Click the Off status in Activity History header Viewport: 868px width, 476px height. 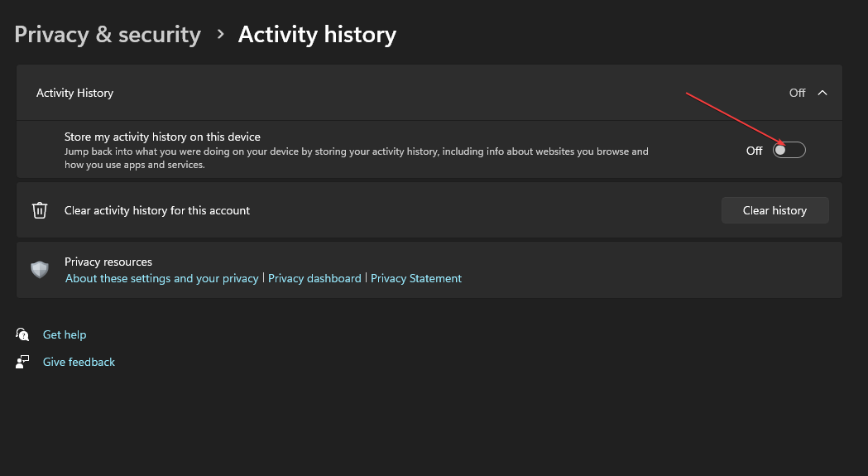pos(797,93)
